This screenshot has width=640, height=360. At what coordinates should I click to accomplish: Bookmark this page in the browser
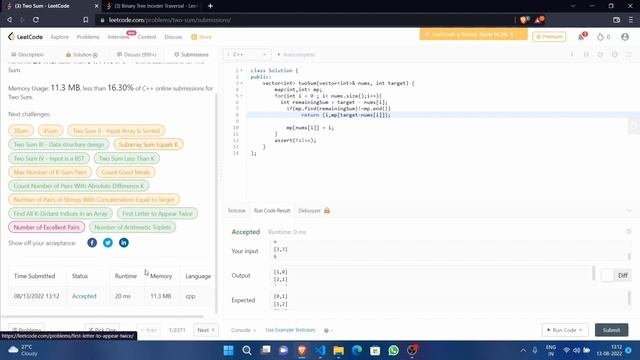(85, 20)
